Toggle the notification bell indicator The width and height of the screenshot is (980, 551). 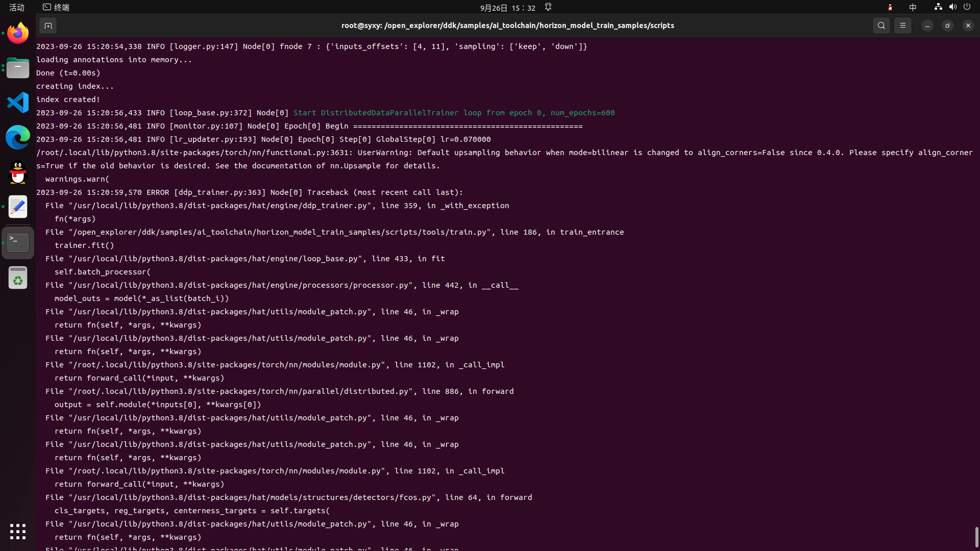click(x=548, y=7)
